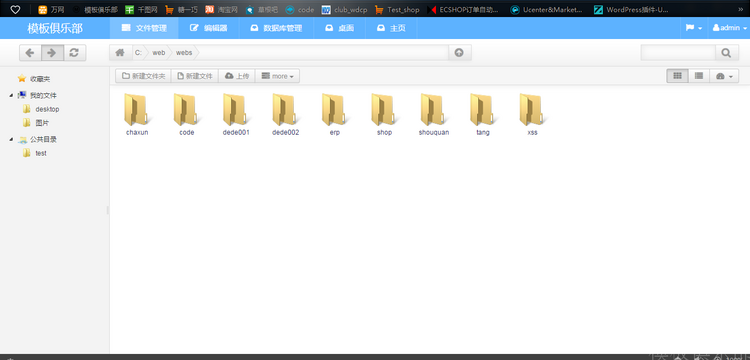The image size is (750, 360).
Task: Collapse the 公共目录 tree node
Action: 11,140
